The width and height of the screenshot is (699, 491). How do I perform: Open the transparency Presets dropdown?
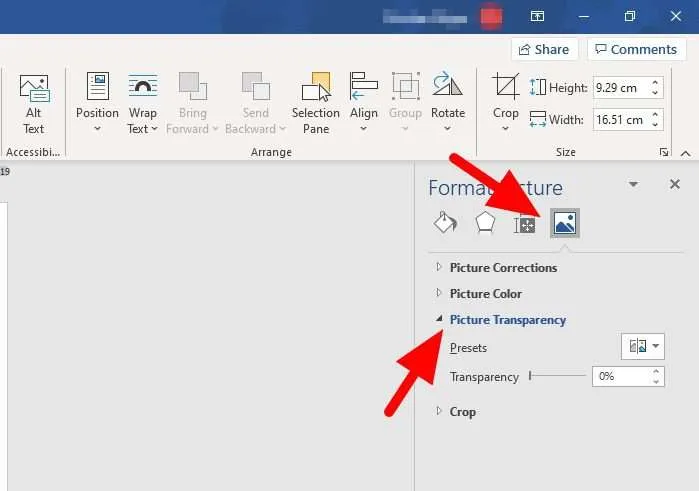click(642, 346)
